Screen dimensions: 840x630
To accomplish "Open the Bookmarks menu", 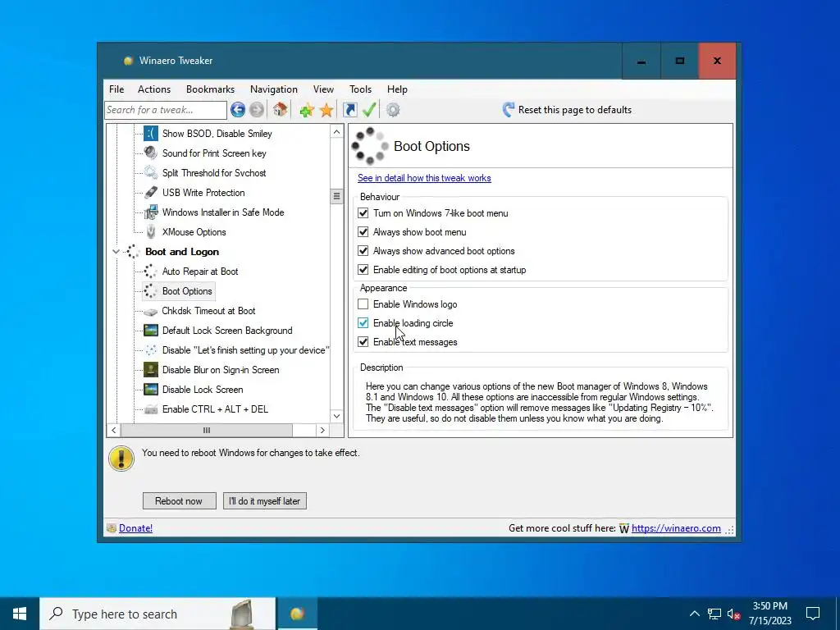I will click(211, 89).
